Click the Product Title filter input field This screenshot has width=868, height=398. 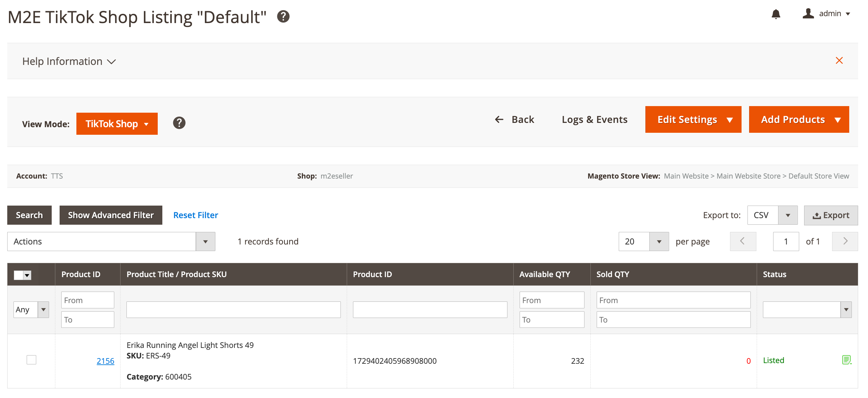(233, 309)
